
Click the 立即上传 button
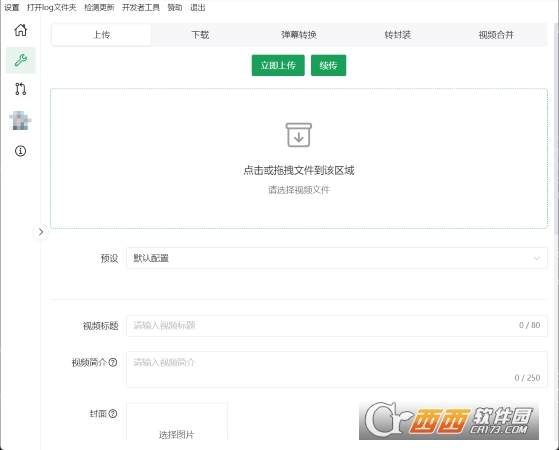[x=278, y=65]
